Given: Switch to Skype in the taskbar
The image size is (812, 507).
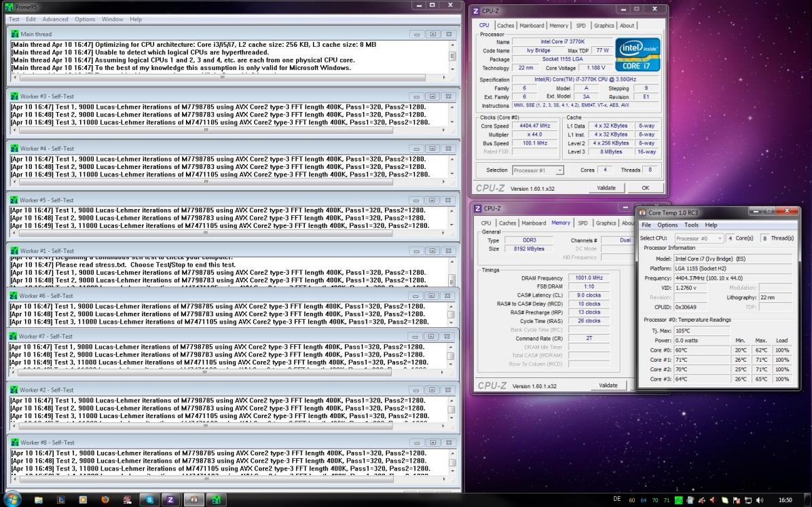Looking at the screenshot, I should pyautogui.click(x=149, y=500).
